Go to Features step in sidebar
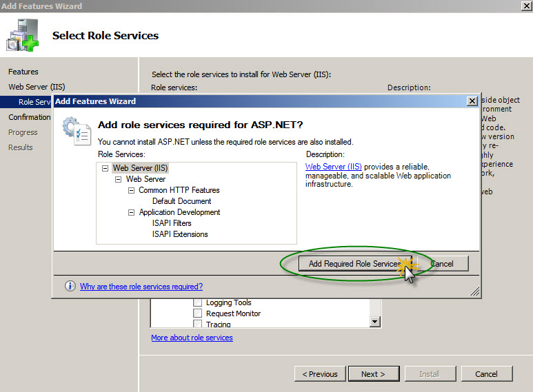 [x=23, y=72]
